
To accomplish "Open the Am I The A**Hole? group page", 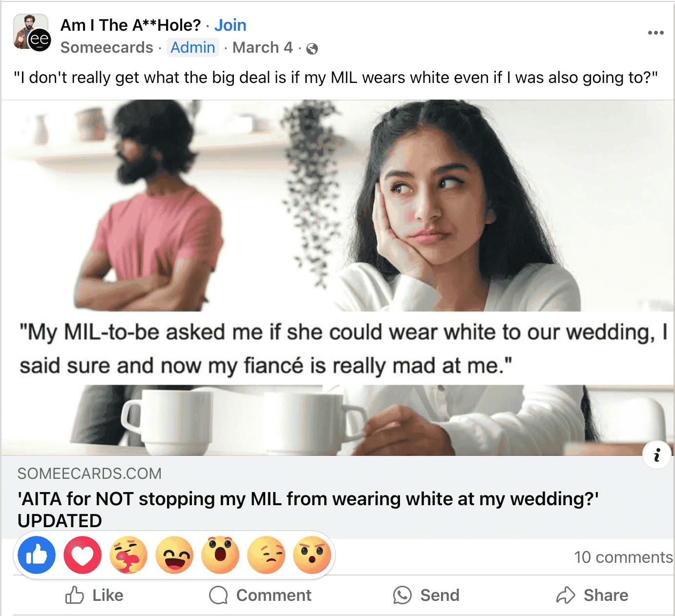I will tap(130, 25).
